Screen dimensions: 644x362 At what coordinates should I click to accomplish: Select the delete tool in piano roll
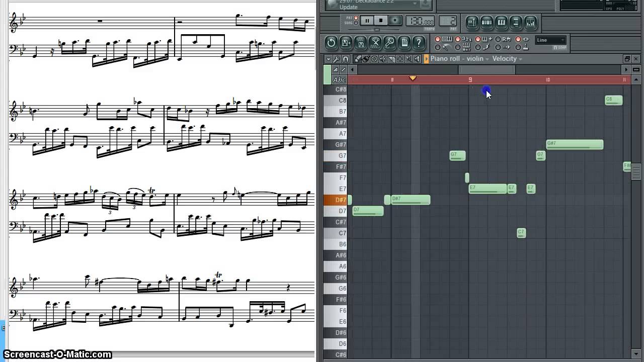tap(374, 59)
